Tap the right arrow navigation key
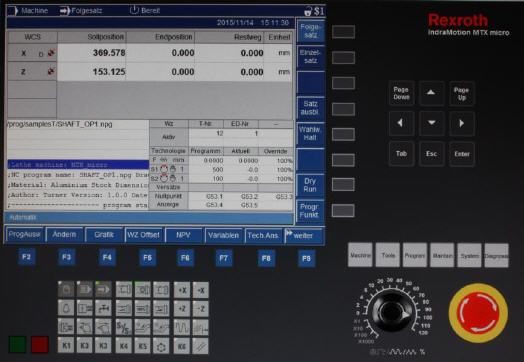524x362 pixels. pyautogui.click(x=462, y=123)
